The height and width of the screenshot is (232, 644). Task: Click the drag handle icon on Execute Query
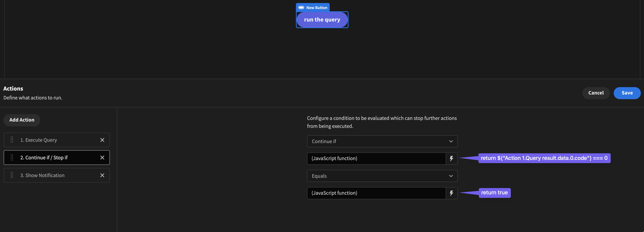[12, 140]
